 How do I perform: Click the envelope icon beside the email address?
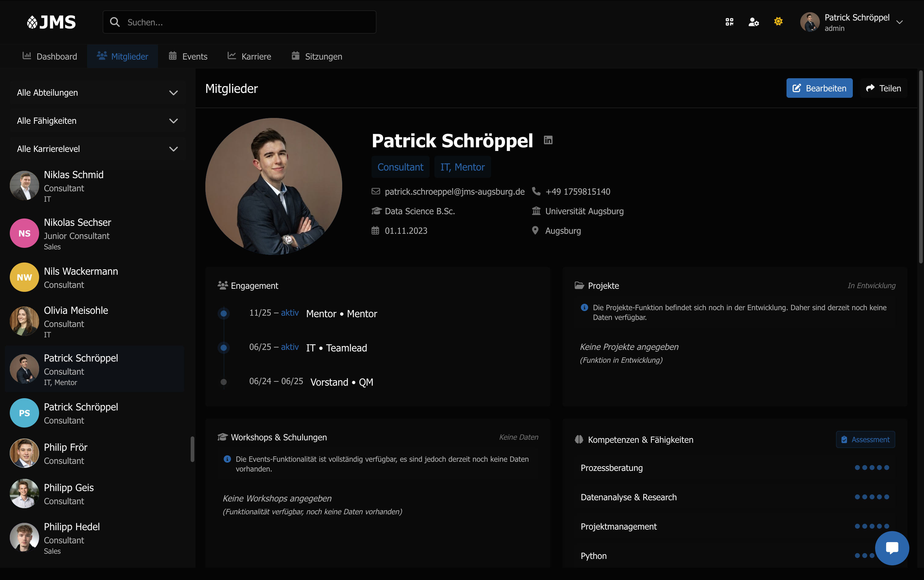pos(376,191)
